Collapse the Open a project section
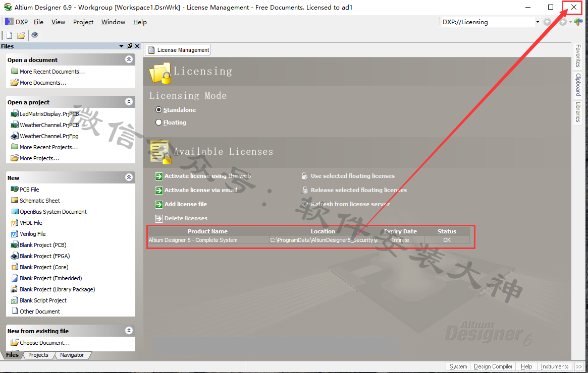588x373 pixels. coord(129,101)
